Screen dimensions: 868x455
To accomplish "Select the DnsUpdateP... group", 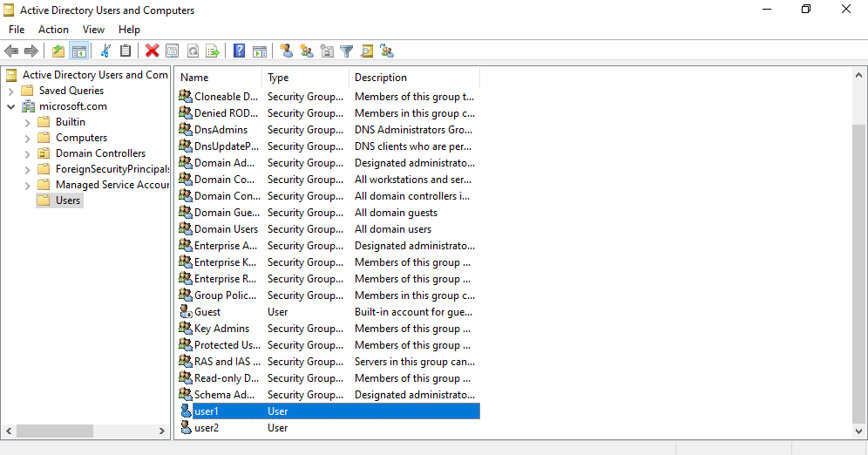I will click(329, 146).
